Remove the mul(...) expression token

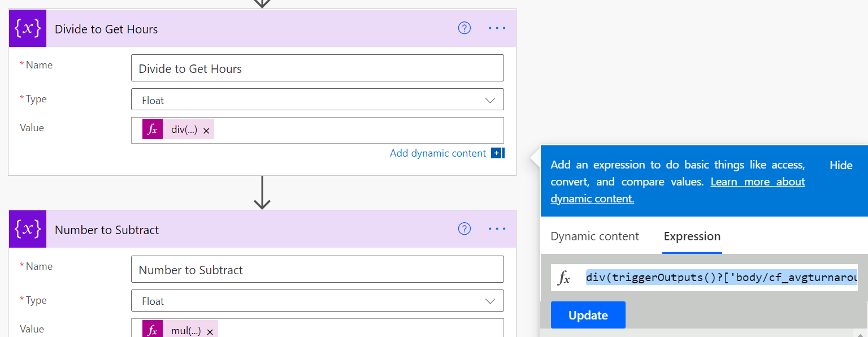point(210,332)
